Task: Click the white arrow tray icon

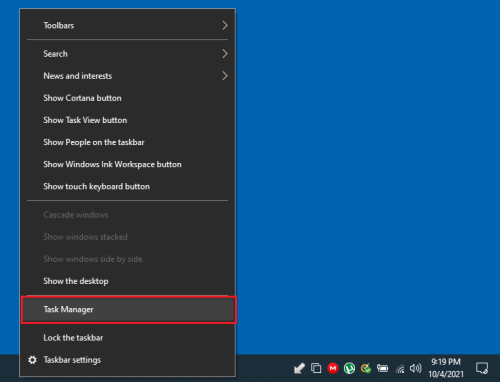Action: click(299, 368)
